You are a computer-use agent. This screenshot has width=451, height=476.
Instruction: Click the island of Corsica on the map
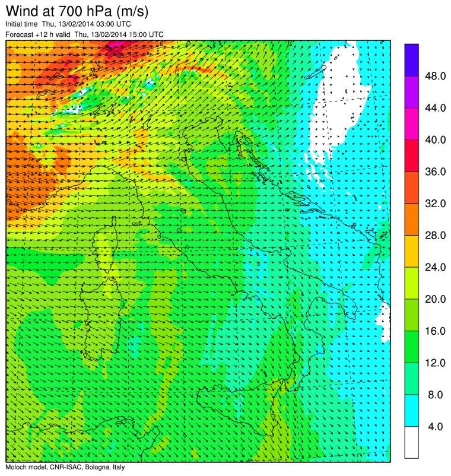(x=106, y=246)
